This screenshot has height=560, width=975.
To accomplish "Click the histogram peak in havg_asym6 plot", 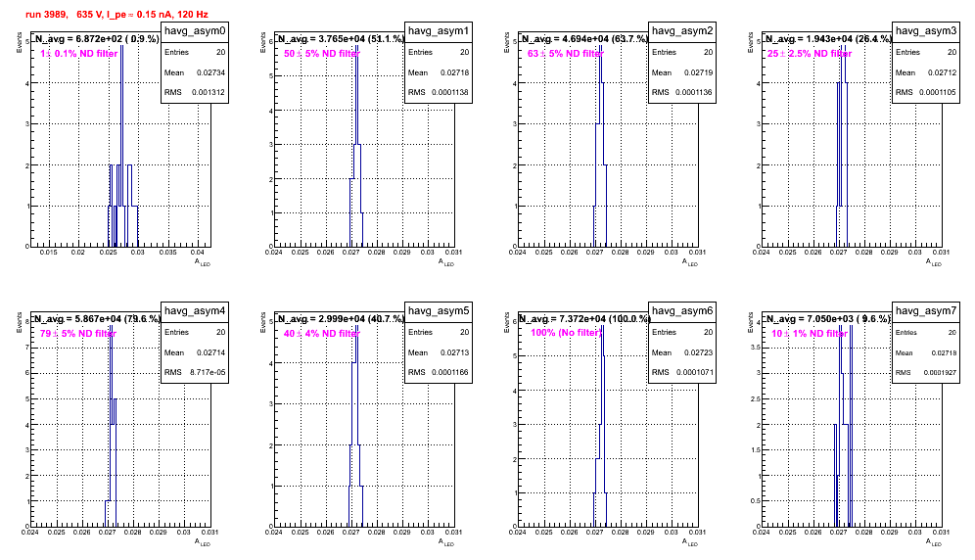I will (x=603, y=327).
